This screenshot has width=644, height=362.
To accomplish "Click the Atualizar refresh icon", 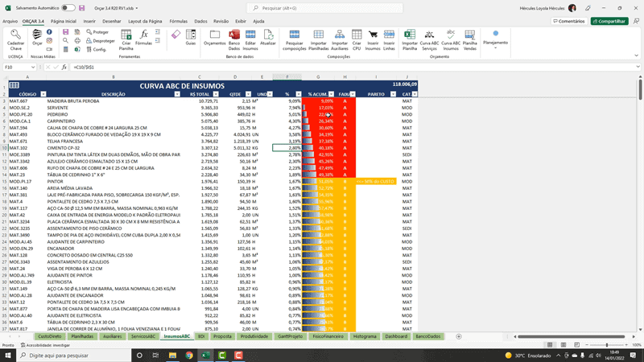I will 268,35.
